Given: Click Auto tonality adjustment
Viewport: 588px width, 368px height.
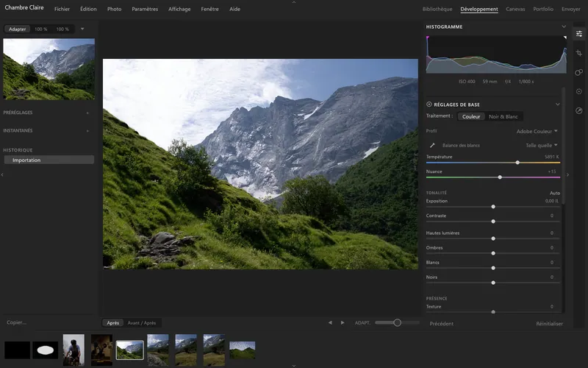Looking at the screenshot, I should pyautogui.click(x=555, y=193).
